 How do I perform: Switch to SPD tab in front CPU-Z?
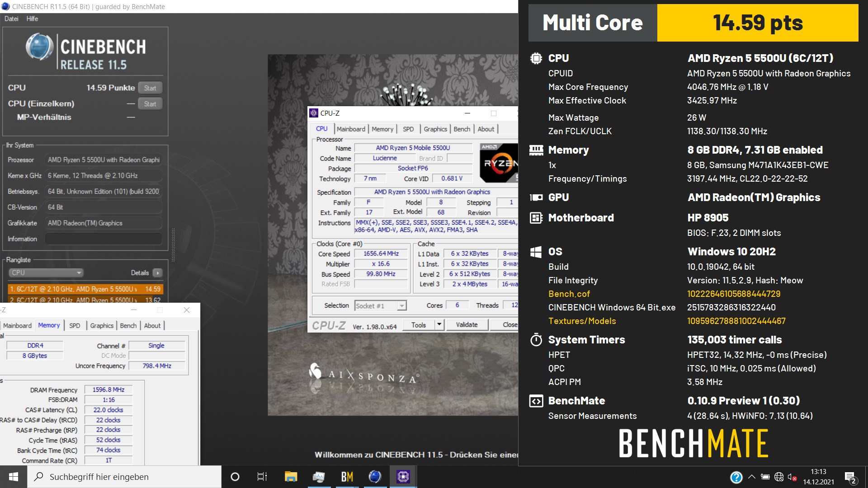(x=408, y=129)
